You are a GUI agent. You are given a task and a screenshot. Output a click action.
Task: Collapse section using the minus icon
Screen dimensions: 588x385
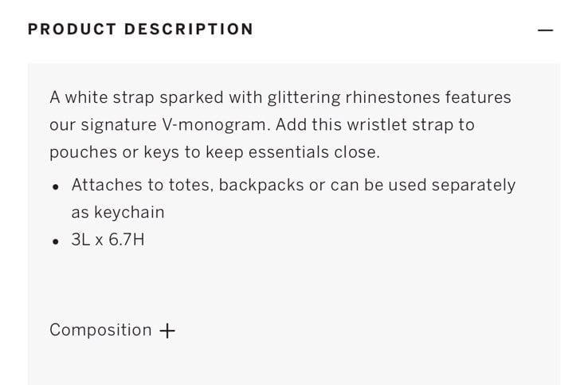pyautogui.click(x=545, y=30)
